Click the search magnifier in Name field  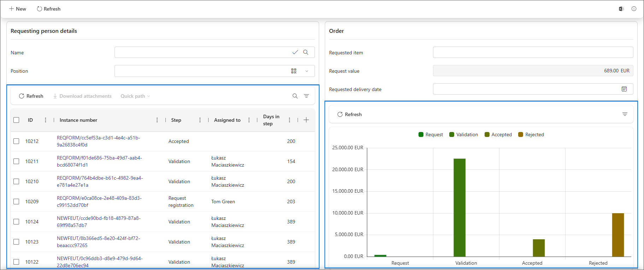306,52
